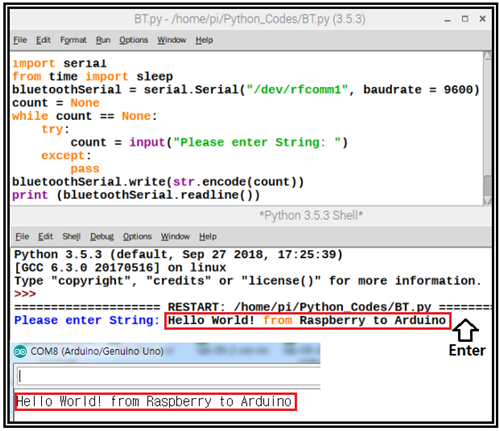Click the editor vertical scrollbar thumb

click(487, 185)
